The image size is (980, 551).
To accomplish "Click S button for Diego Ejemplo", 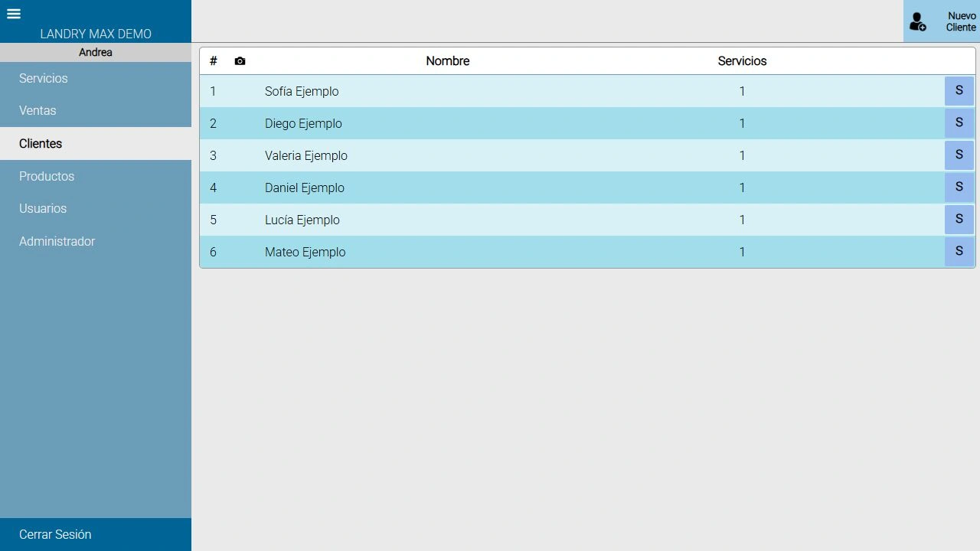I will pyautogui.click(x=959, y=123).
